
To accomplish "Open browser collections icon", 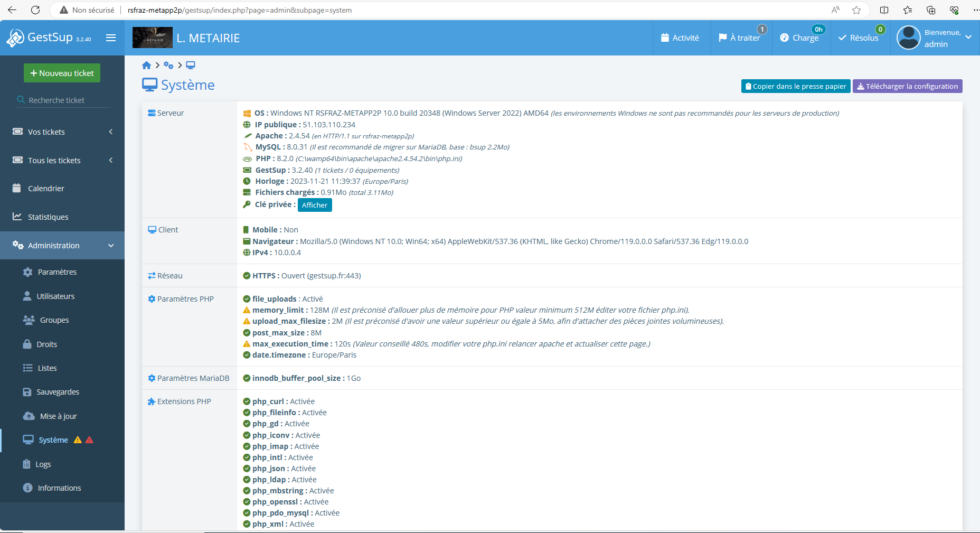I will tap(931, 10).
